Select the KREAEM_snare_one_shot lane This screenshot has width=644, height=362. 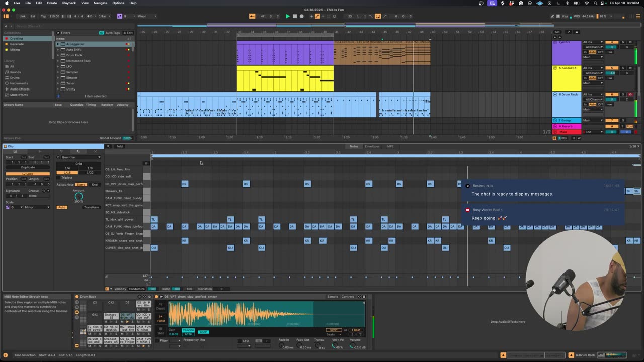(124, 241)
